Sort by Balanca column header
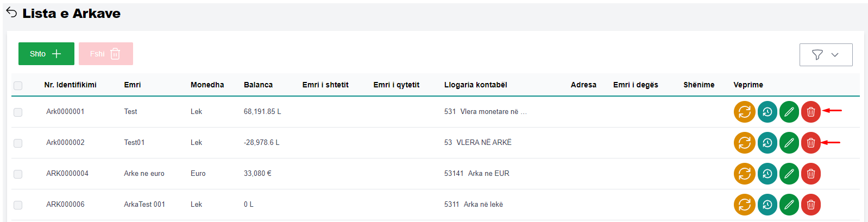This screenshot has width=868, height=222. click(x=258, y=85)
